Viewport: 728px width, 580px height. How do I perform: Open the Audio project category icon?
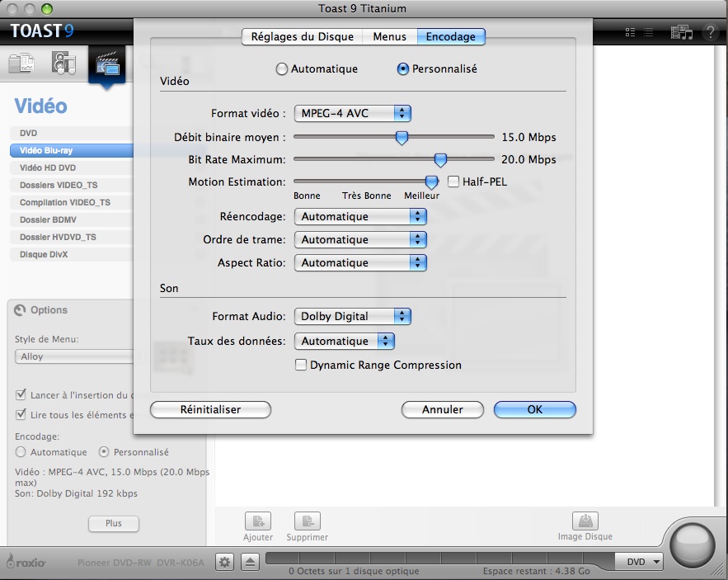pos(63,64)
